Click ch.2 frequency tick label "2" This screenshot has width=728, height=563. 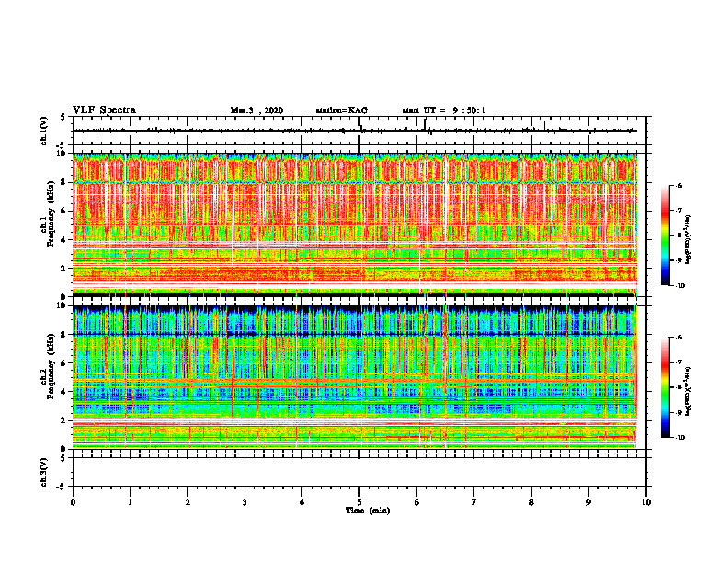click(x=64, y=420)
